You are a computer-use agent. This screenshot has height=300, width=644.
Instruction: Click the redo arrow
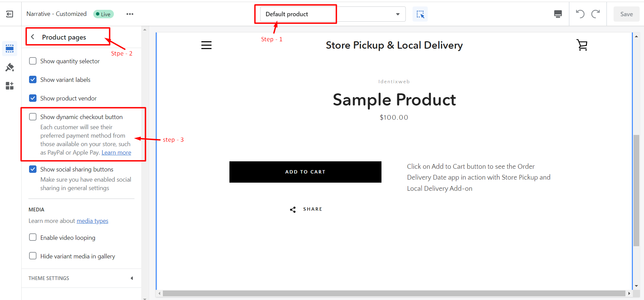coord(595,14)
